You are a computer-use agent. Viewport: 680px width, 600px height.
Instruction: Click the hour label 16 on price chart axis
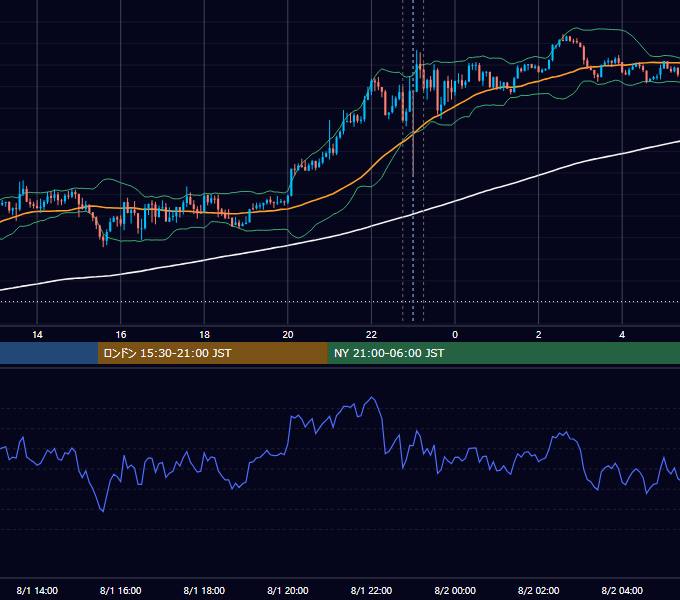(121, 334)
